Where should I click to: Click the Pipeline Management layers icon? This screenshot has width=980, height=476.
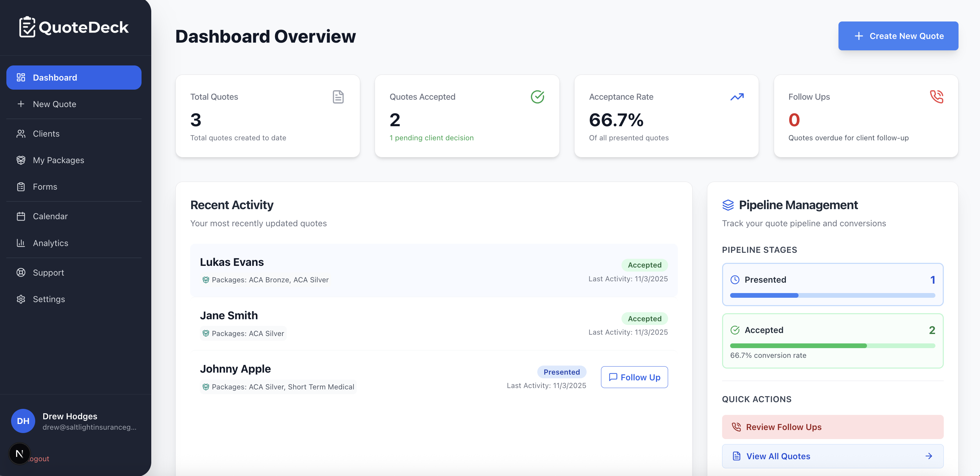728,205
